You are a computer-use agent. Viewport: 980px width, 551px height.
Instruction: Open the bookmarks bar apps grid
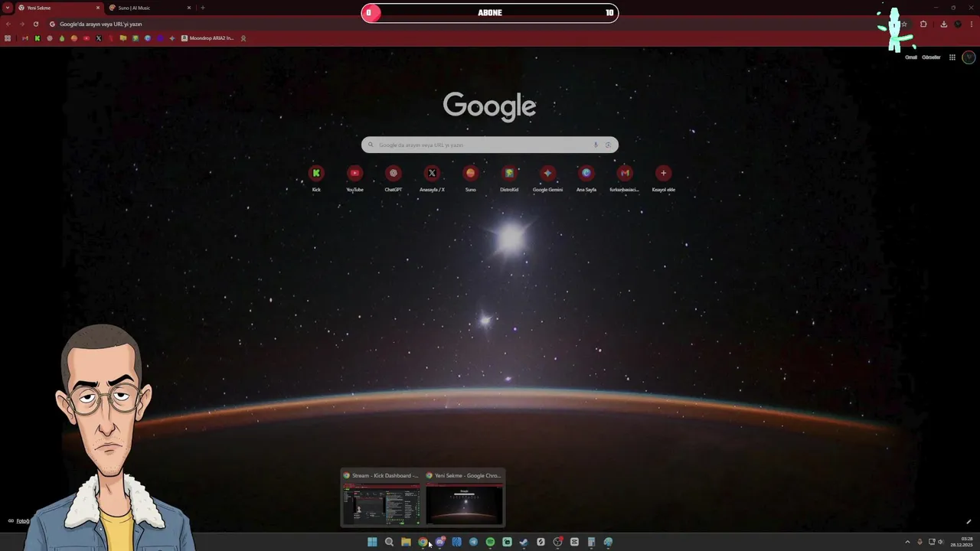point(8,38)
